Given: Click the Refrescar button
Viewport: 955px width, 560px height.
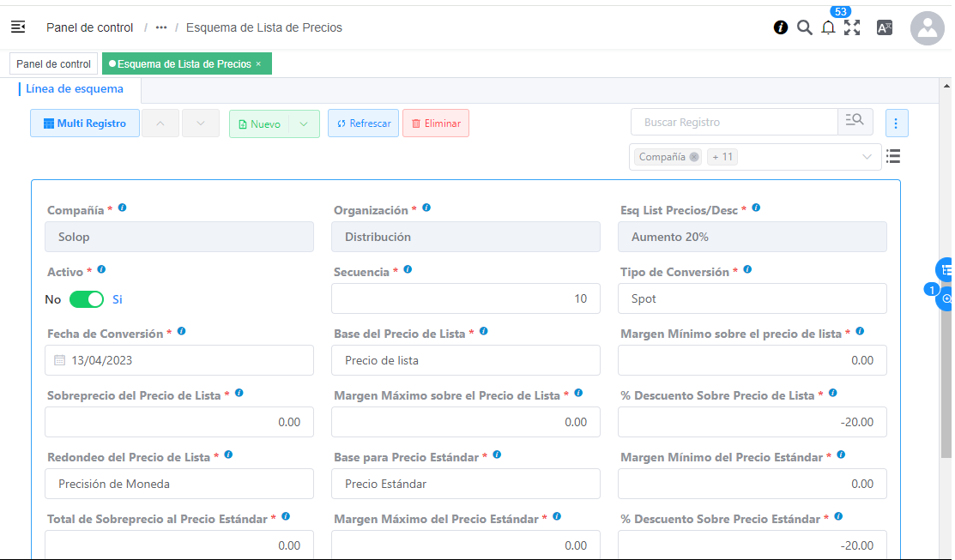Looking at the screenshot, I should [x=364, y=123].
